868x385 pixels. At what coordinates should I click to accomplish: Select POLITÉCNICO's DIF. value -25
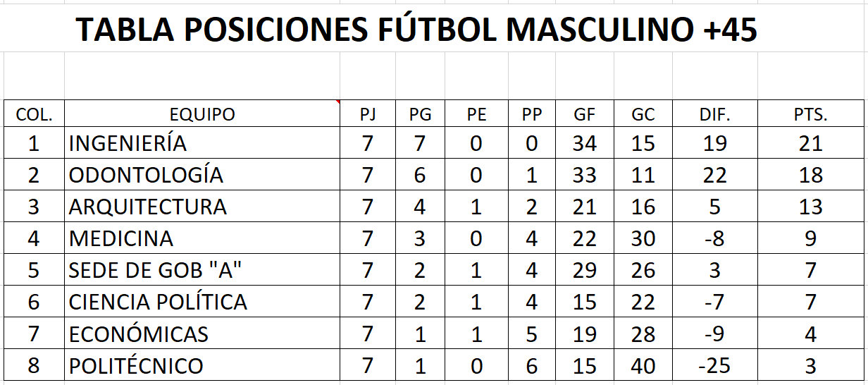coord(714,365)
